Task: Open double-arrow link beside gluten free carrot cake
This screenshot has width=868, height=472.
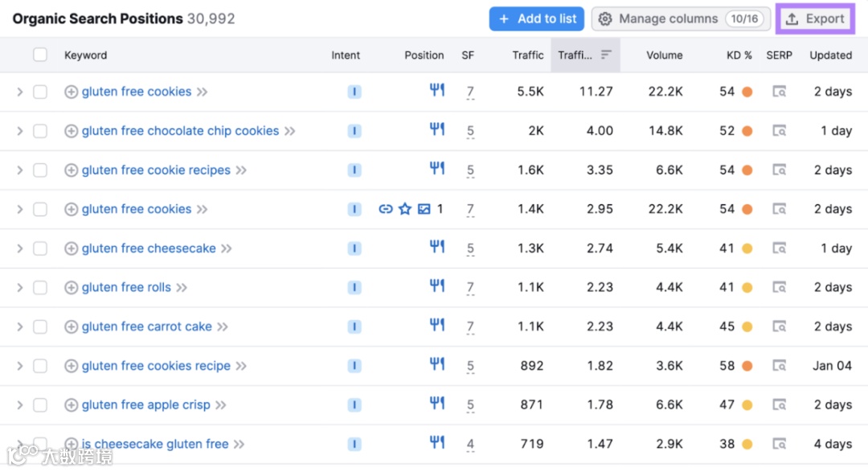Action: pyautogui.click(x=222, y=326)
